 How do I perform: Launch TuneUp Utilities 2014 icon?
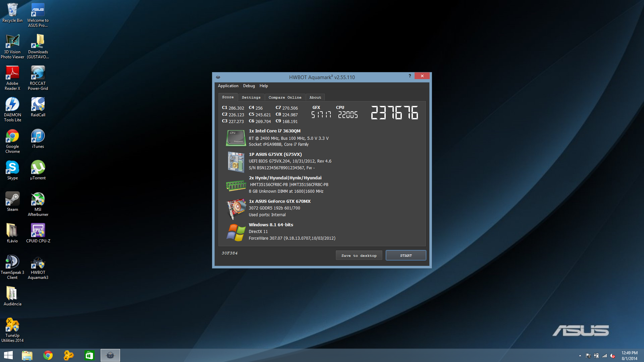(x=12, y=330)
